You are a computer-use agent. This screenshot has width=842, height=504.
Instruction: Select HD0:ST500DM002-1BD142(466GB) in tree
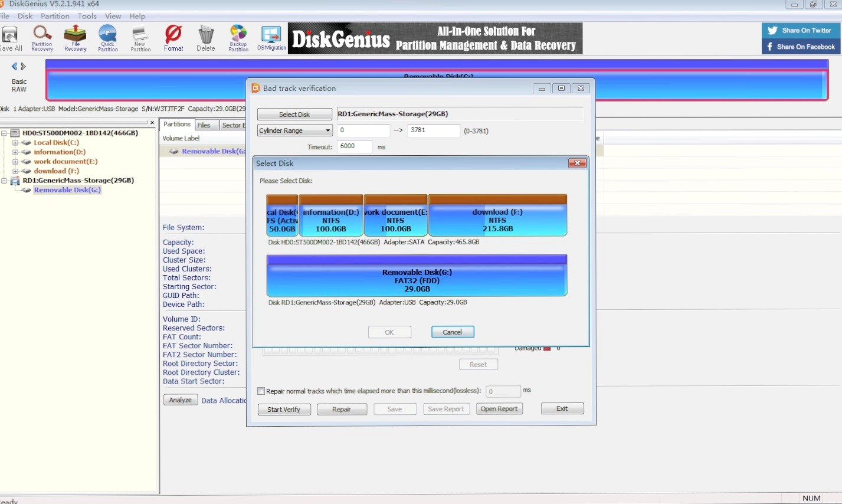[80, 133]
